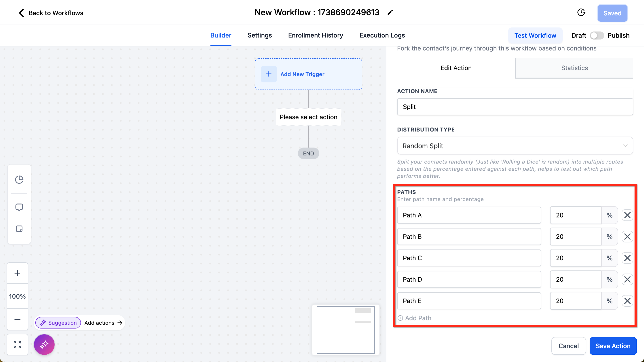Click the Save Action button

point(613,346)
